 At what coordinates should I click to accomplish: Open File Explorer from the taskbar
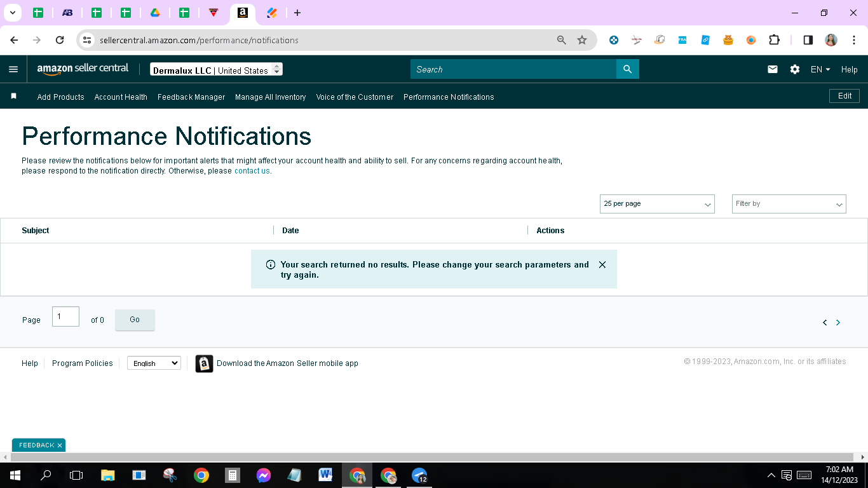tap(108, 475)
